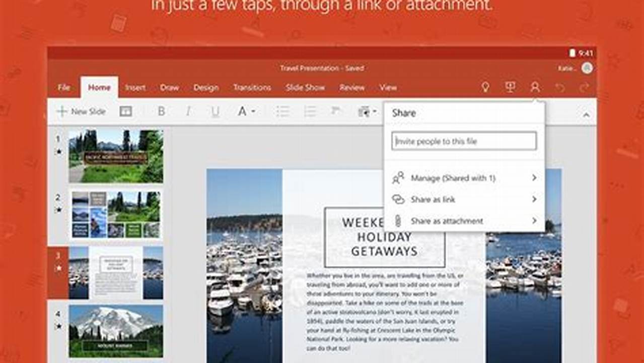Screen dimensions: 644x363
Task: Open the Tell Me lightbulb icon
Action: [x=485, y=87]
